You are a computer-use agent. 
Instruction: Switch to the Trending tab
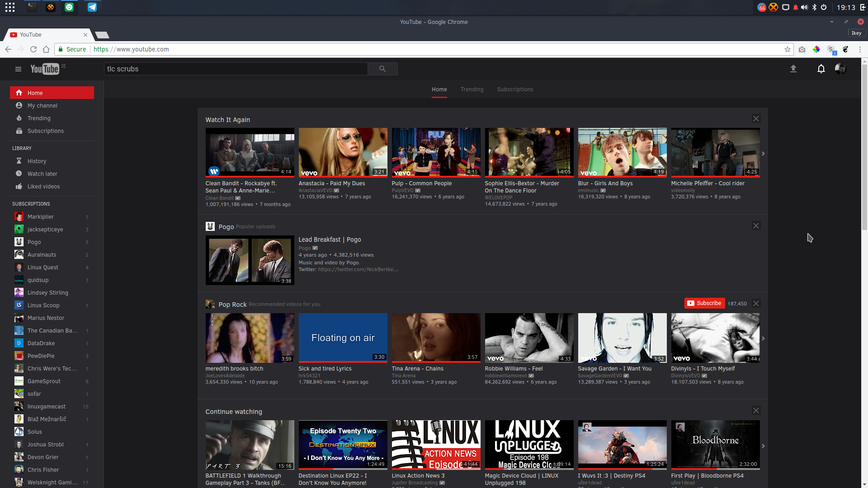[x=472, y=89]
